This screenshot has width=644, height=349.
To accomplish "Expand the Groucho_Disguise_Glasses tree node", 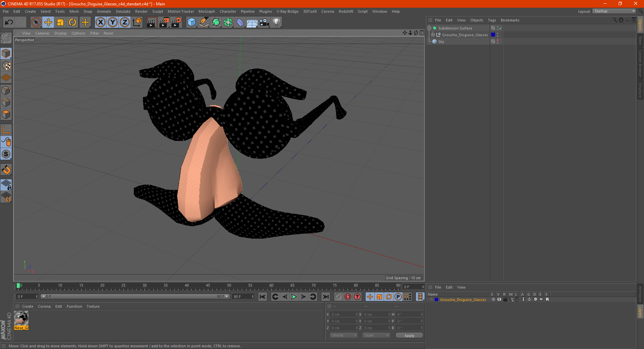I will click(433, 35).
